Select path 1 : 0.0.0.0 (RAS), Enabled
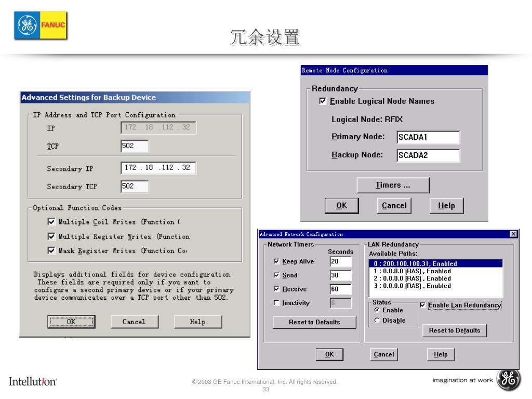532x399 pixels. click(x=435, y=271)
